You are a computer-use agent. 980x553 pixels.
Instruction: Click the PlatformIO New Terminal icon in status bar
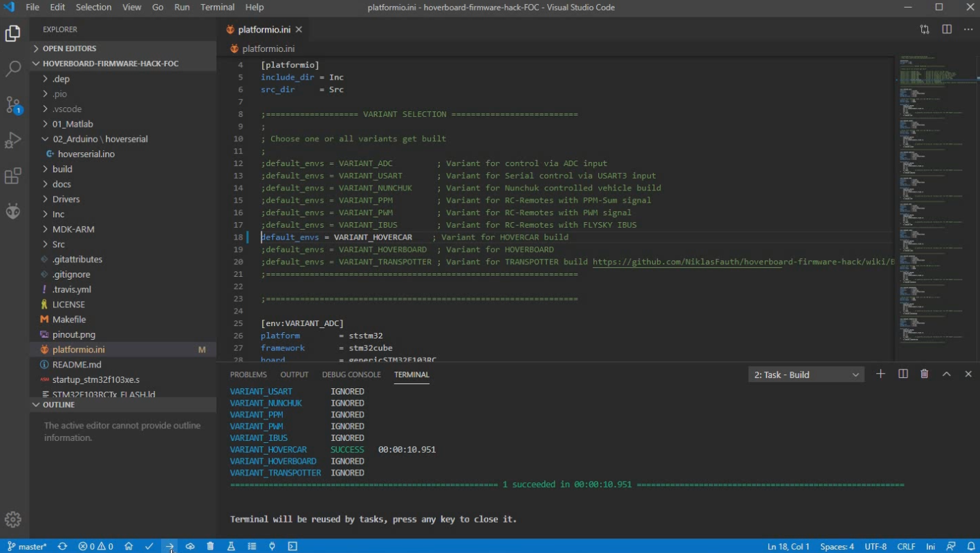293,546
